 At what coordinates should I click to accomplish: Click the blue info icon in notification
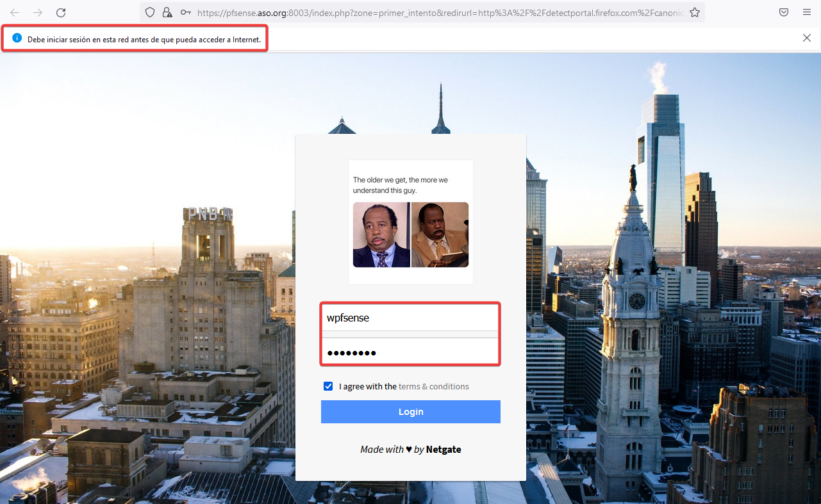coord(17,38)
